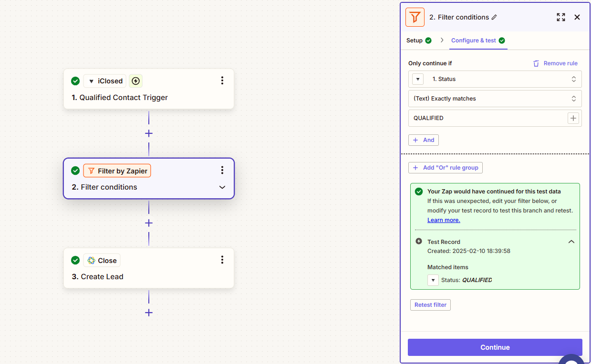Image resolution: width=591 pixels, height=364 pixels.
Task: Switch to the Setup tab
Action: (415, 40)
